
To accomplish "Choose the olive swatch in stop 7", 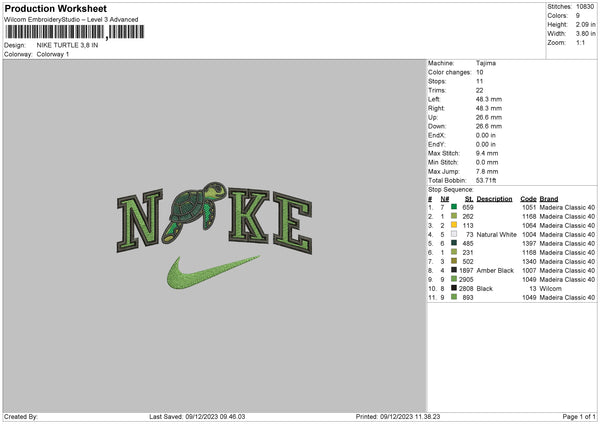I will [x=453, y=261].
